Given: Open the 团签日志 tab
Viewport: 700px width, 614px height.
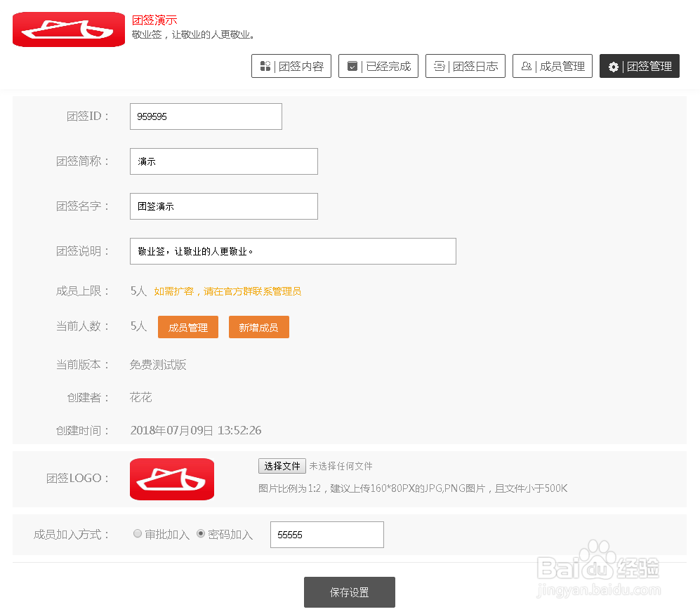Looking at the screenshot, I should (465, 66).
